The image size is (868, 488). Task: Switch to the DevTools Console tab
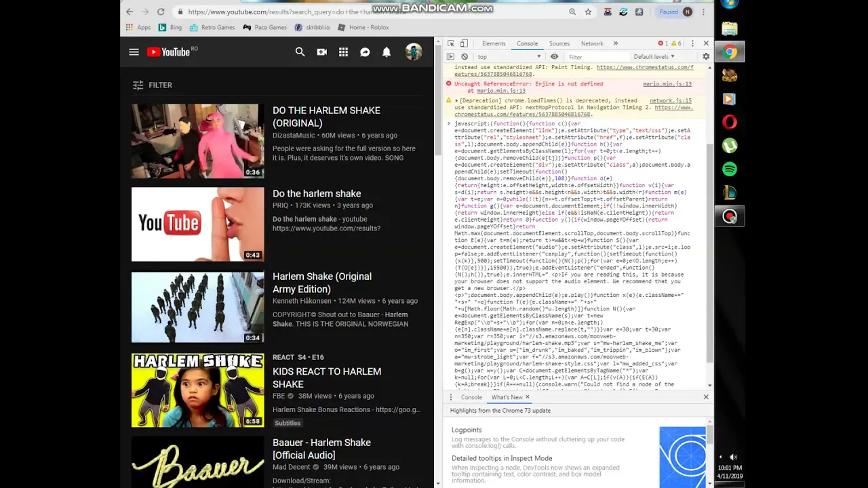tap(527, 43)
